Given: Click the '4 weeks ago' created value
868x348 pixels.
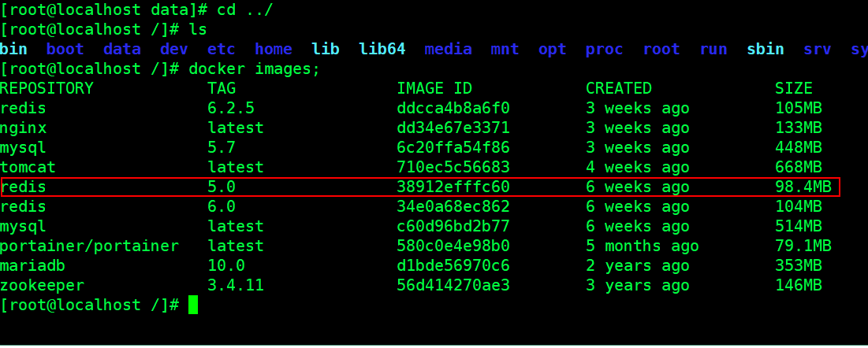Looking at the screenshot, I should click(x=638, y=168).
